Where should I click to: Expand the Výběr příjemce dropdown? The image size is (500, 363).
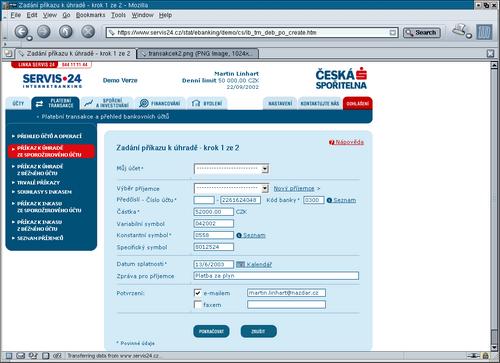(x=231, y=188)
